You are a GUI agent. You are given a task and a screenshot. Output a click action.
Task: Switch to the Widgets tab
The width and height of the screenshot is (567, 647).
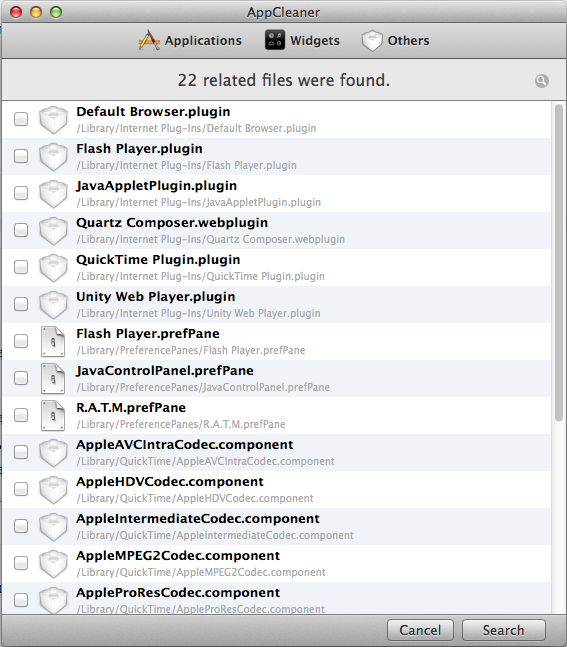pyautogui.click(x=302, y=40)
